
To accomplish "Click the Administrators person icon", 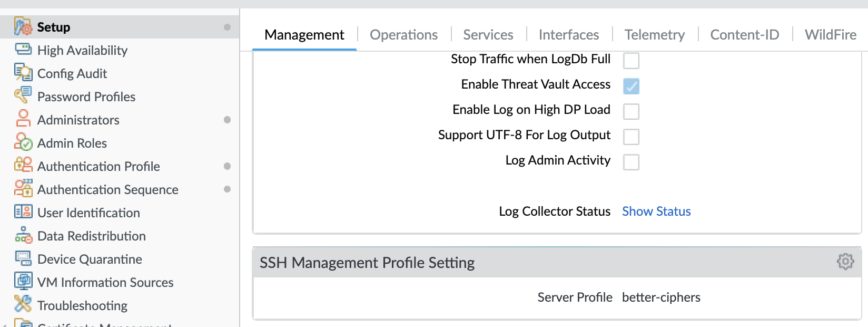I will [23, 119].
